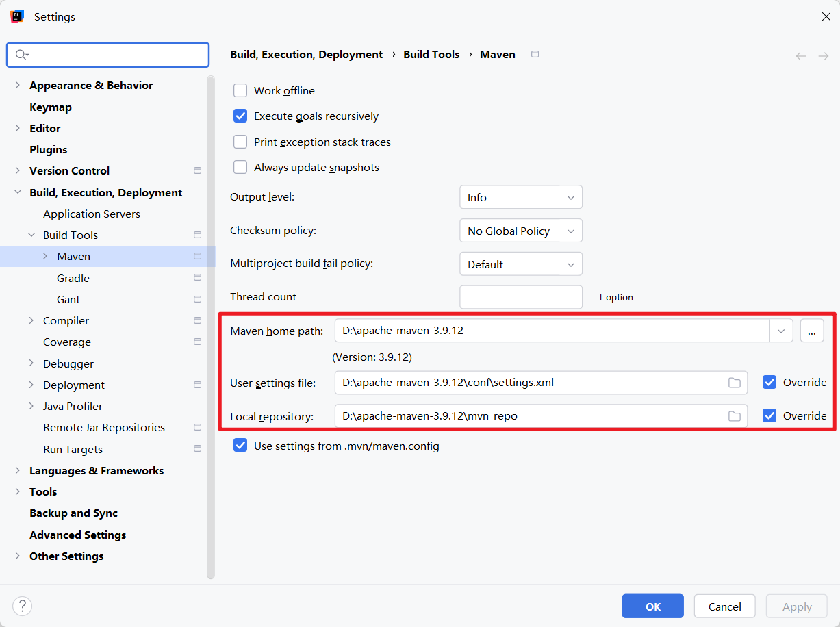Expand Appearance & Behavior tree node
Viewport: 840px width, 627px height.
(x=18, y=85)
